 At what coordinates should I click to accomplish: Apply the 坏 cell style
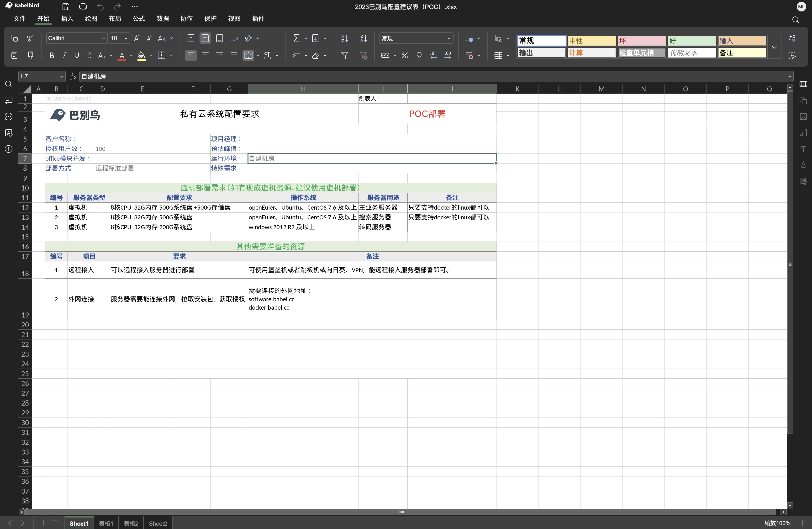click(642, 41)
